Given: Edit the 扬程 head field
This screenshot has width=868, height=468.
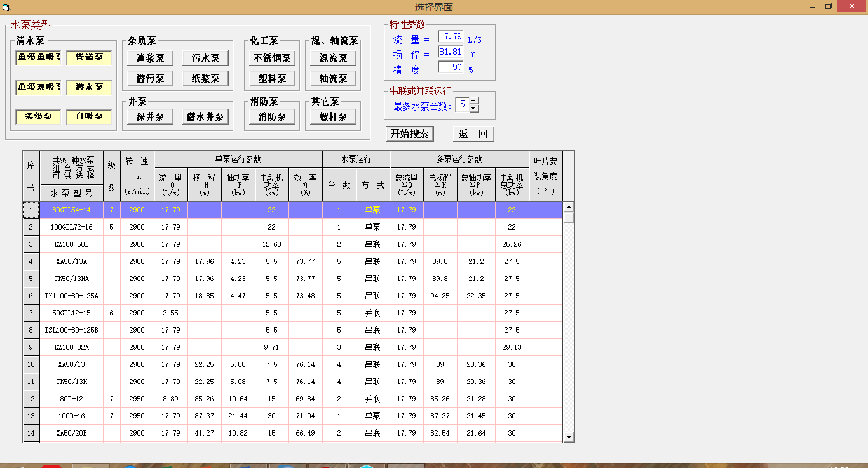Looking at the screenshot, I should click(x=451, y=52).
